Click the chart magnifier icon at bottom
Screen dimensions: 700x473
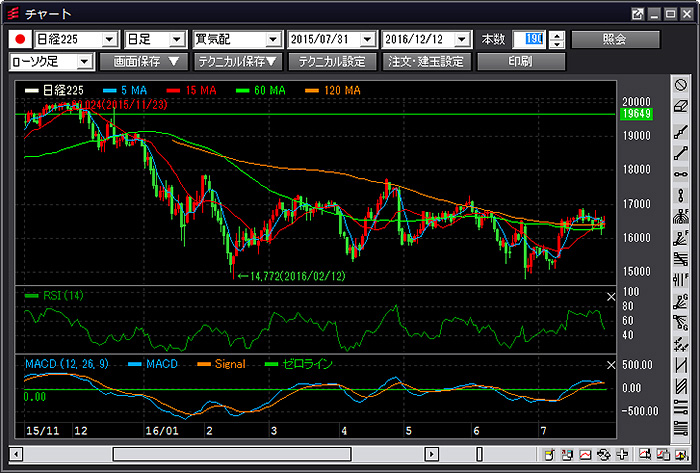tap(645, 455)
